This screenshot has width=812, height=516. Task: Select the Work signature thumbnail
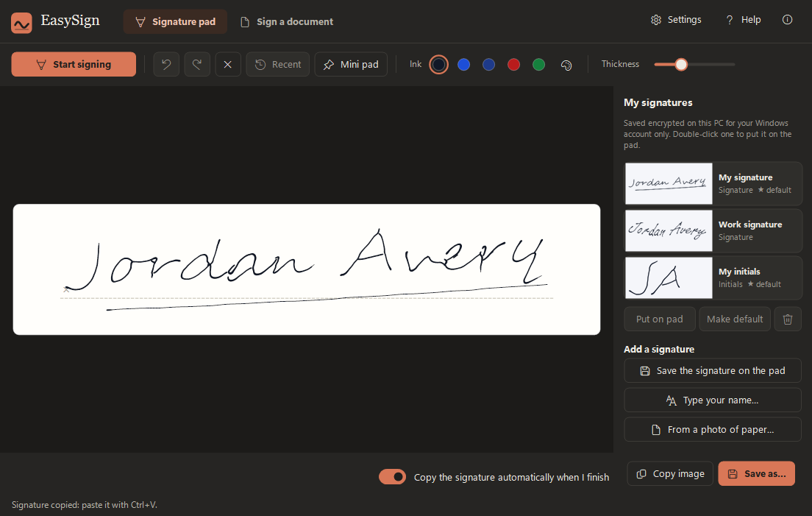669,230
